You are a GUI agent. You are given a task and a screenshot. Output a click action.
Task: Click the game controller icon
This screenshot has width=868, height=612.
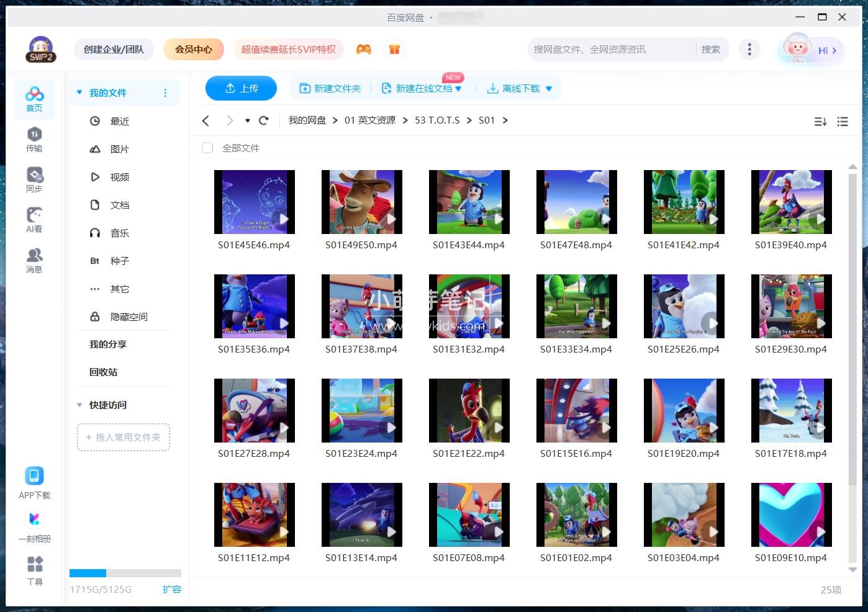pyautogui.click(x=364, y=49)
